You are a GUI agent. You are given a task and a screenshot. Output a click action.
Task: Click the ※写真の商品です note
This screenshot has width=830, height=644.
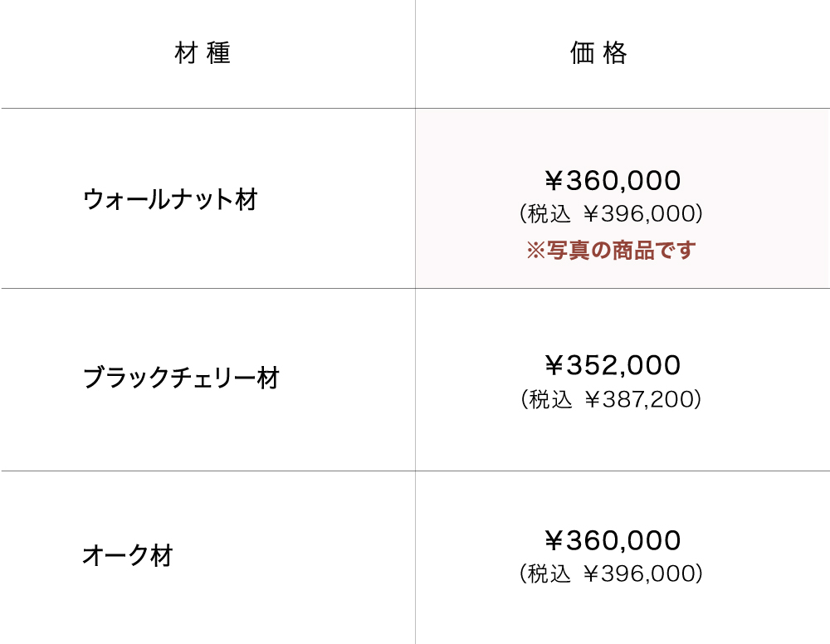[611, 251]
